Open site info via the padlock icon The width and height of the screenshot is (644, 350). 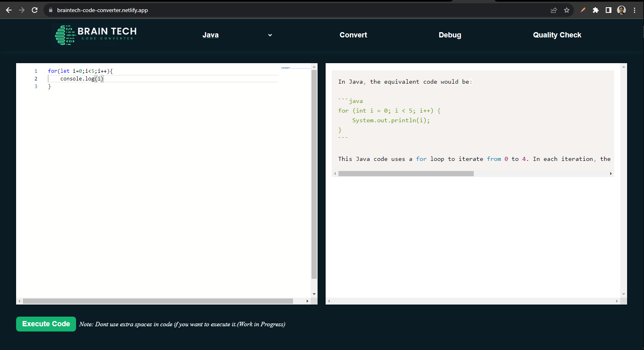(51, 10)
